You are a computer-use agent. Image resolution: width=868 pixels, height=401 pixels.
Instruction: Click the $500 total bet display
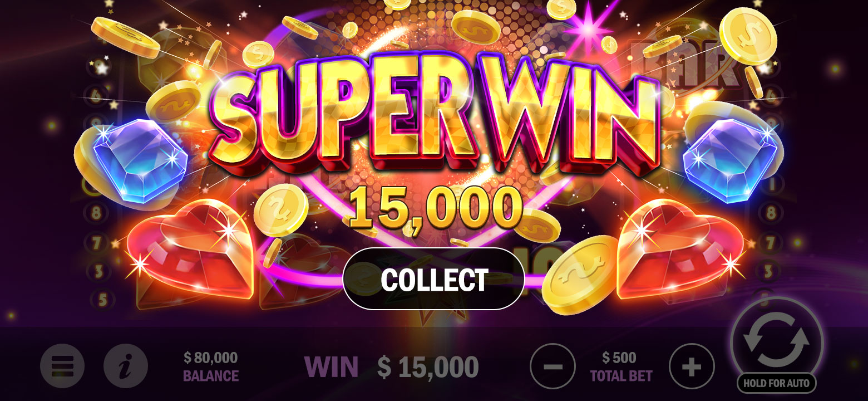point(621,366)
